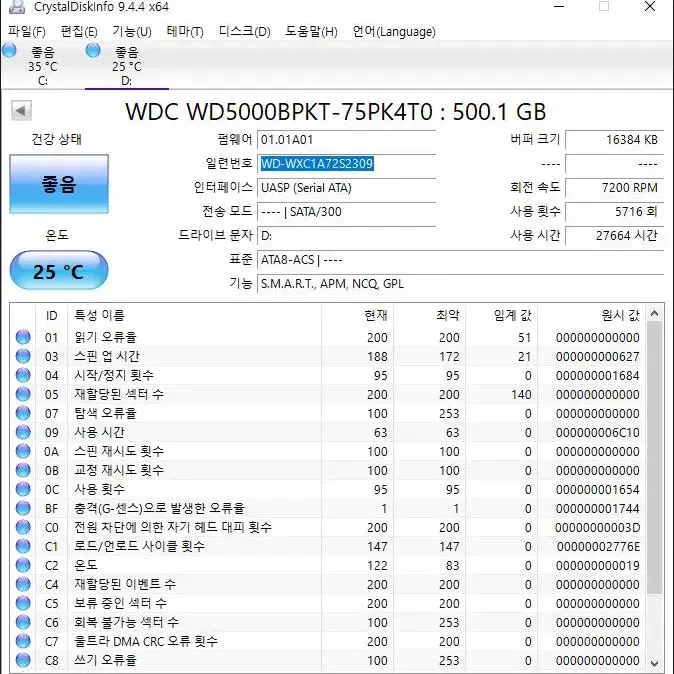
Task: Open the 테마(T) menu
Action: click(185, 31)
